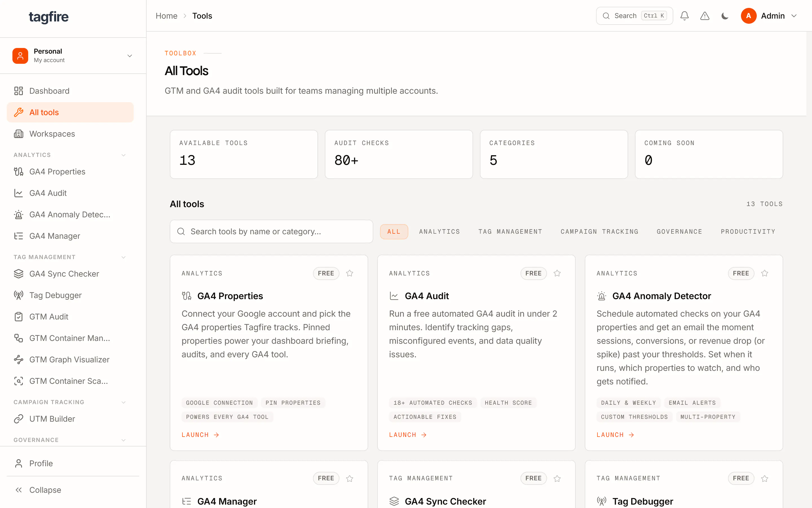Click the Tools breadcrumb label

(x=202, y=16)
